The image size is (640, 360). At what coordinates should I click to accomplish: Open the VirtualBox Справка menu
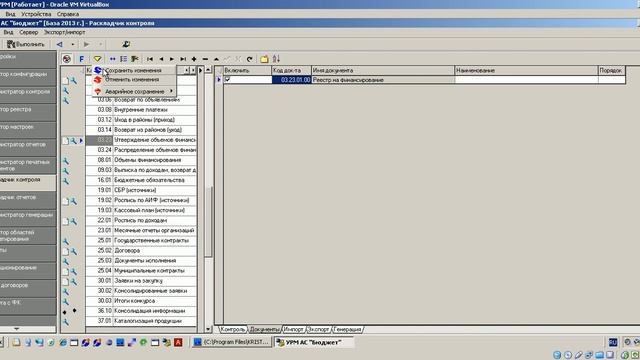[x=68, y=14]
